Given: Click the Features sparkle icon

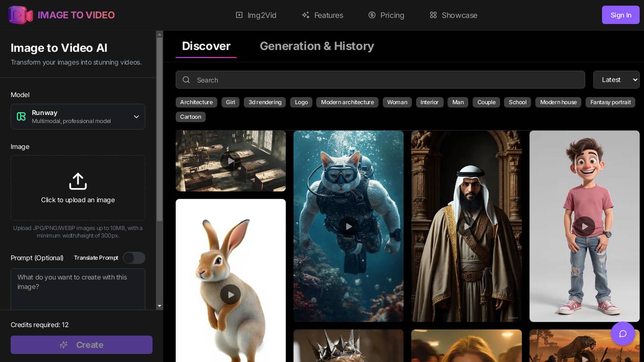Looking at the screenshot, I should coord(306,15).
